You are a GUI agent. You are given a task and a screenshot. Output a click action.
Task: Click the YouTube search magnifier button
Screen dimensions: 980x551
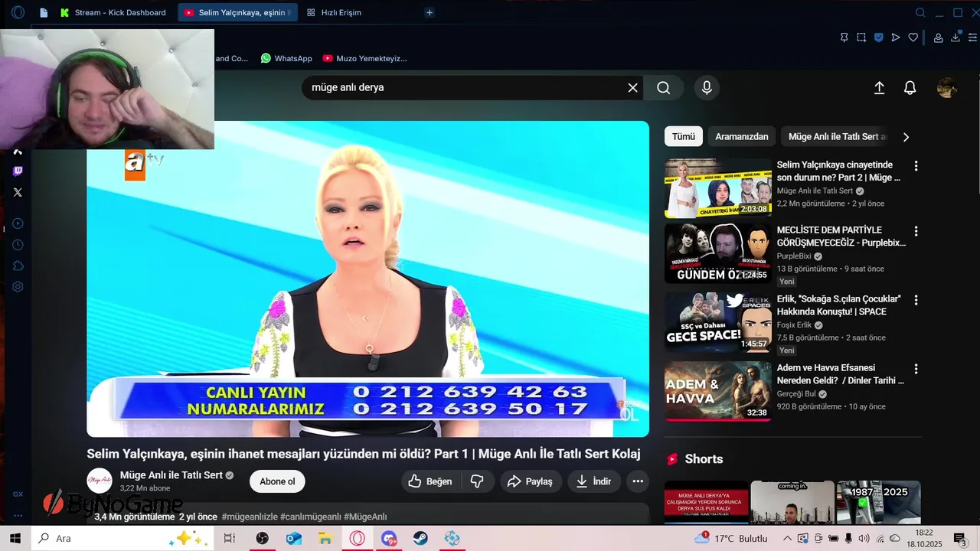click(663, 88)
